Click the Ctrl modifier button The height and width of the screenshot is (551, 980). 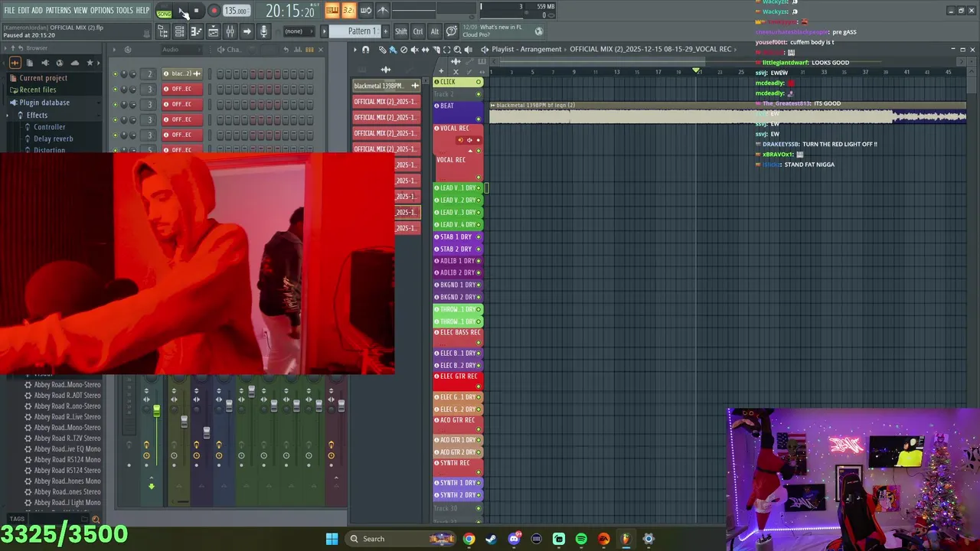pos(418,31)
